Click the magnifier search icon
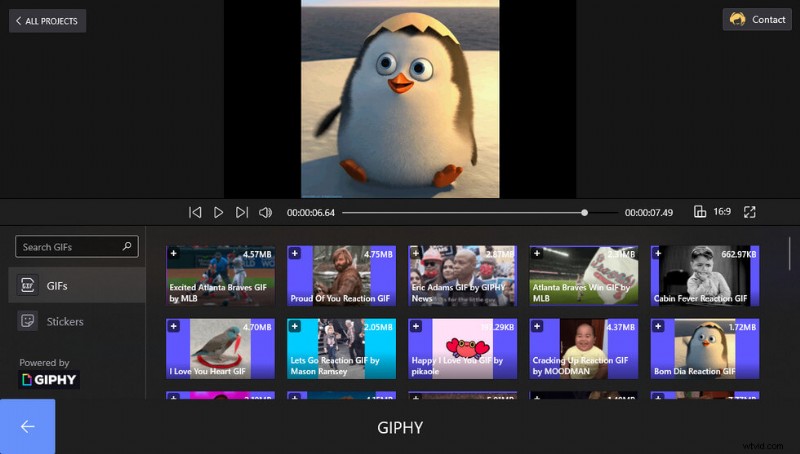This screenshot has height=454, width=800. click(127, 246)
